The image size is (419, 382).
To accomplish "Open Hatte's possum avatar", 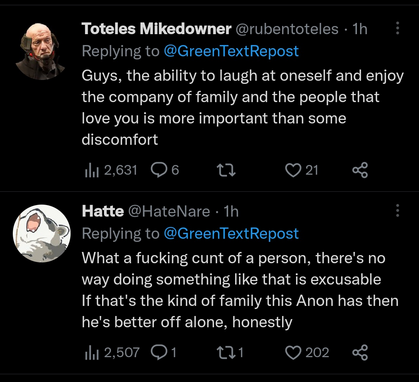I will (x=42, y=233).
